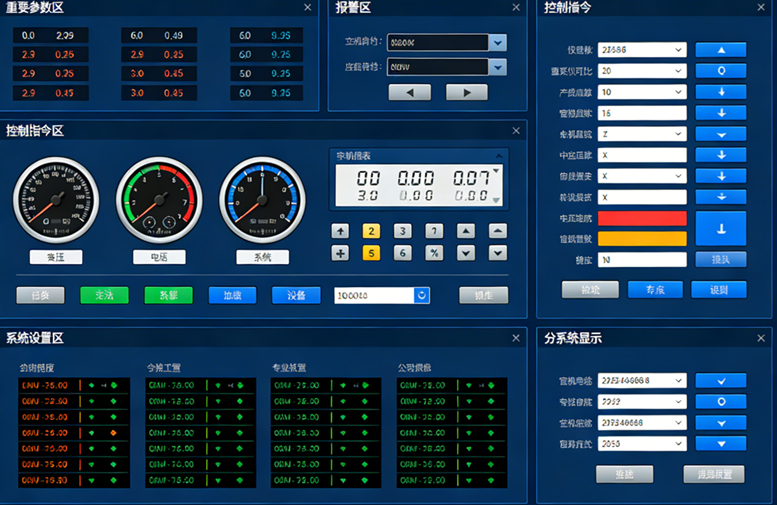Viewport: 777px width, 505px height.
Task: Click the up-triangle button at top of control command panel
Action: (720, 50)
